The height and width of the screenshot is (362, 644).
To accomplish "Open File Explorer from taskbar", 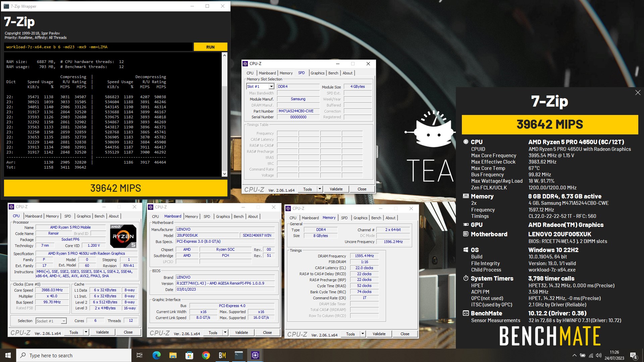I will pos(173,355).
